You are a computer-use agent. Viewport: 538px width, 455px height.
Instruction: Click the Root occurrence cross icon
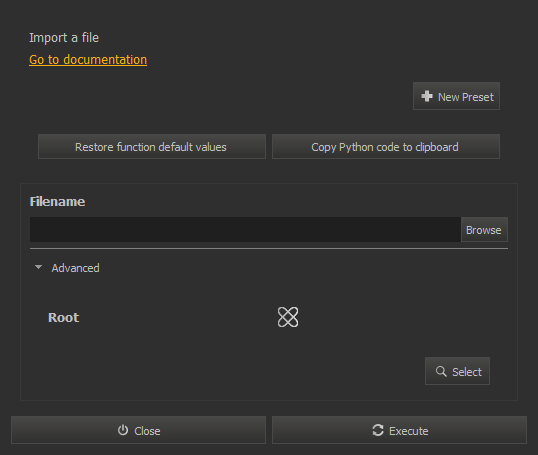pos(288,317)
